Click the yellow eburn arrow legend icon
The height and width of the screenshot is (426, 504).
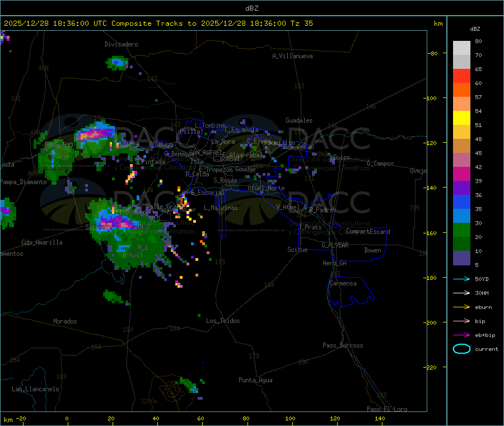click(x=461, y=307)
